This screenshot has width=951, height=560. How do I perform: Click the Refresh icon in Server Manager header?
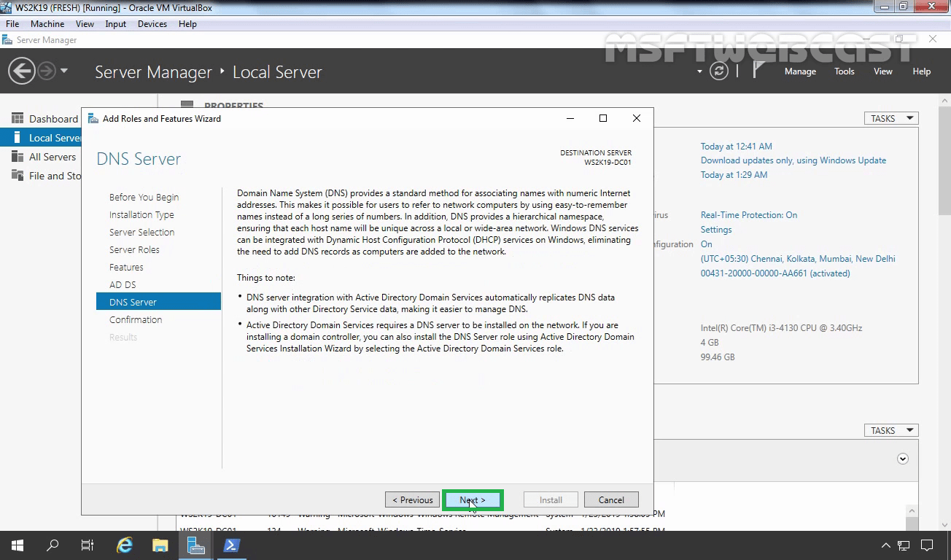pyautogui.click(x=719, y=71)
